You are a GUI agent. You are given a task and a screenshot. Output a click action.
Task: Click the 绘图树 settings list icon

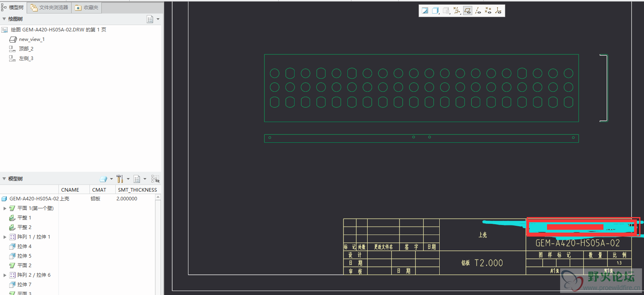pyautogui.click(x=150, y=19)
